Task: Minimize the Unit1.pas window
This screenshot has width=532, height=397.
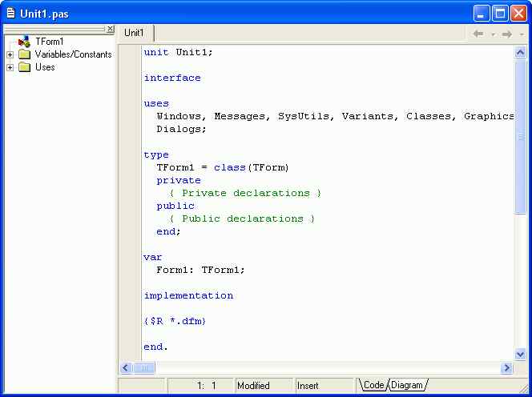Action: [x=481, y=14]
